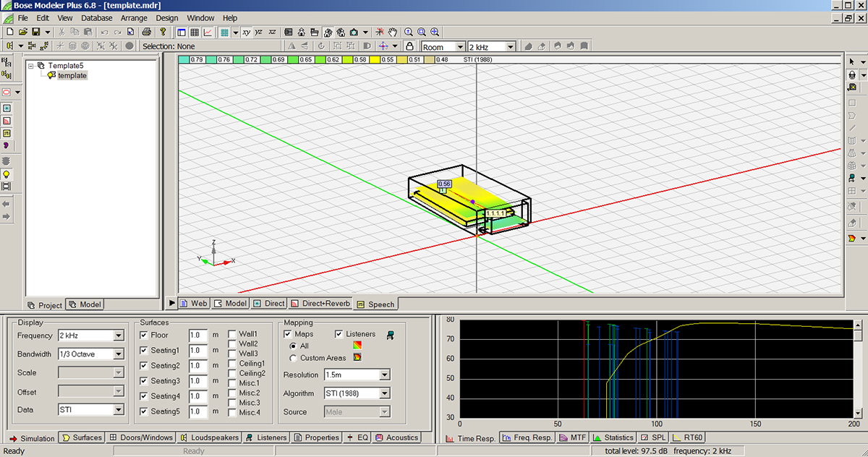Open the grid options dropdown arrow
868x457 pixels.
click(236, 32)
